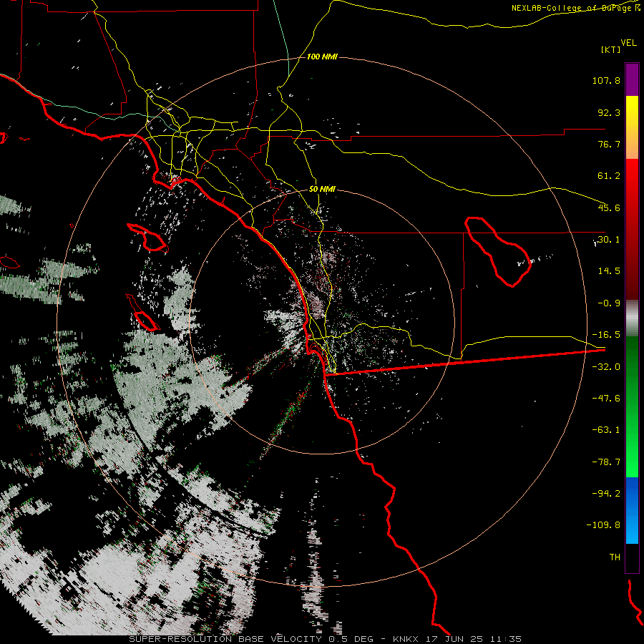Pick the green band of the velocity scale
The height and width of the screenshot is (644, 644).
pos(632,406)
